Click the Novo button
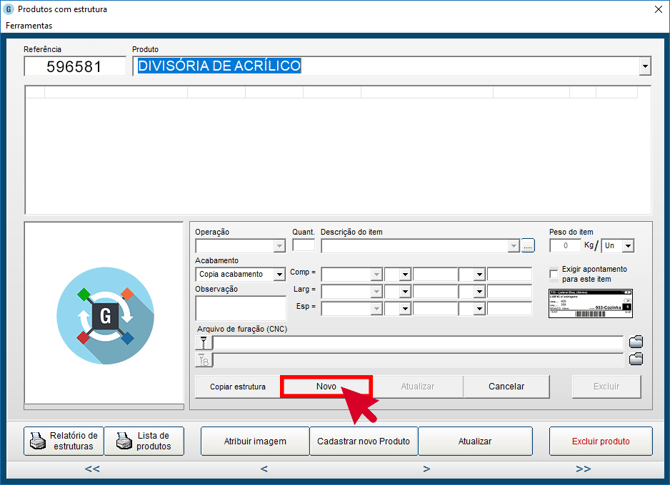The width and height of the screenshot is (670, 485). point(326,386)
